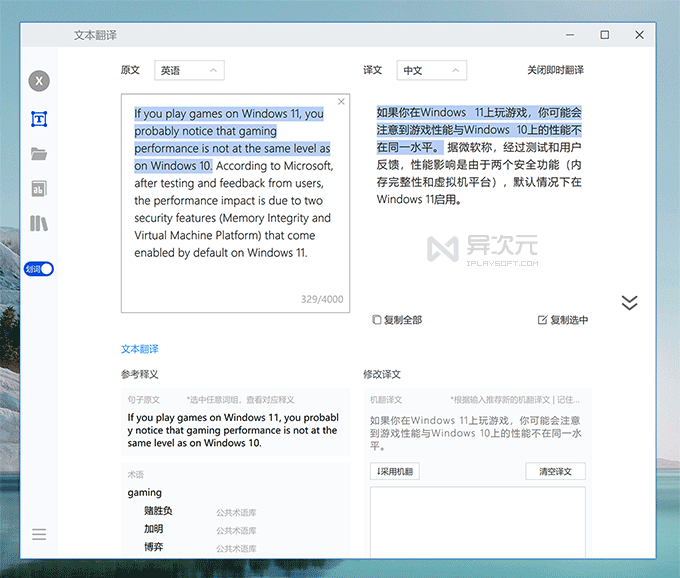680x578 pixels.
Task: Open the document translation icon
Action: [39, 189]
